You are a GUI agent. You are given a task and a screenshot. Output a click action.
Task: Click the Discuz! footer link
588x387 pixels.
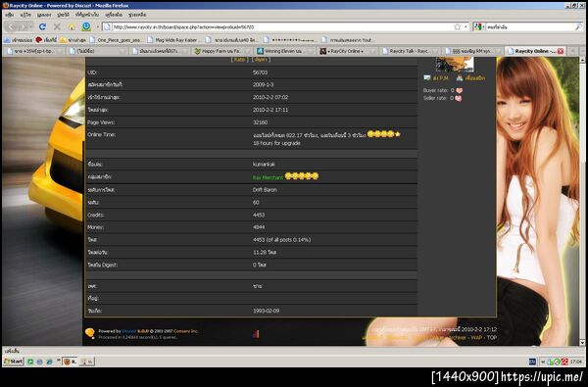pyautogui.click(x=129, y=331)
